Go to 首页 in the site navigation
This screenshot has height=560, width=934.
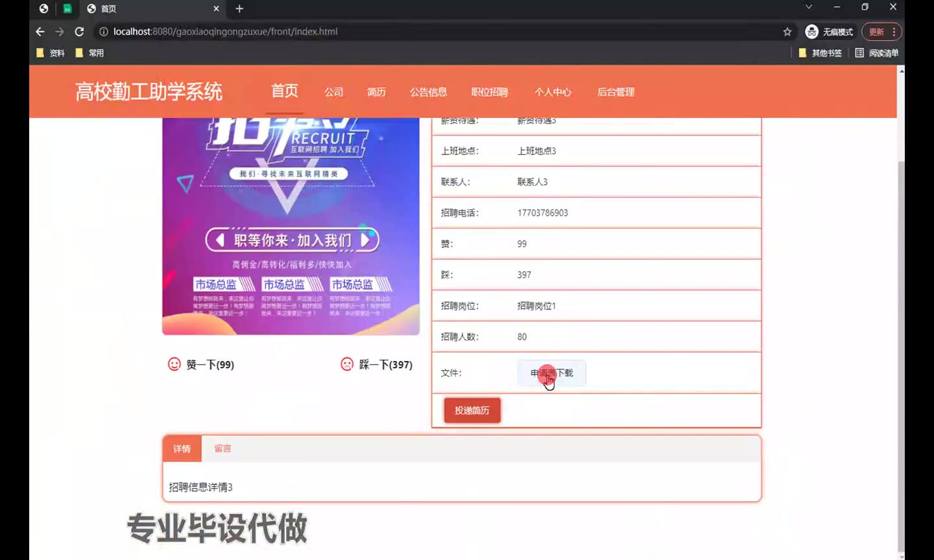(285, 91)
